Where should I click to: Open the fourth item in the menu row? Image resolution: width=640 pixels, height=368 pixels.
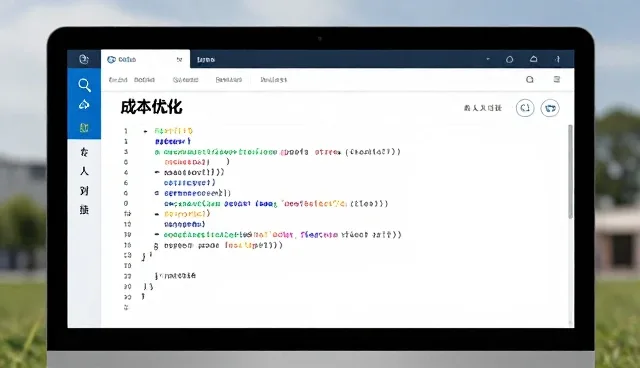click(229, 80)
